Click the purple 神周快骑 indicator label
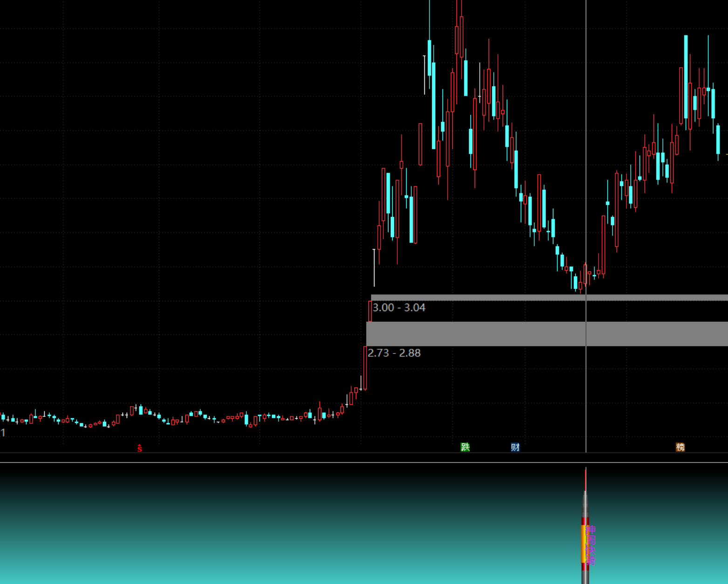The width and height of the screenshot is (728, 584). click(x=591, y=545)
